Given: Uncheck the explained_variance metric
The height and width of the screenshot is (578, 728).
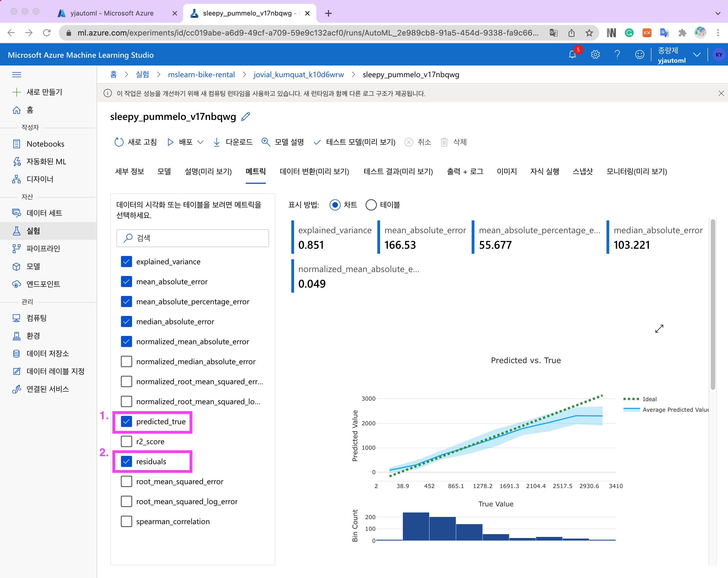Looking at the screenshot, I should pyautogui.click(x=126, y=262).
